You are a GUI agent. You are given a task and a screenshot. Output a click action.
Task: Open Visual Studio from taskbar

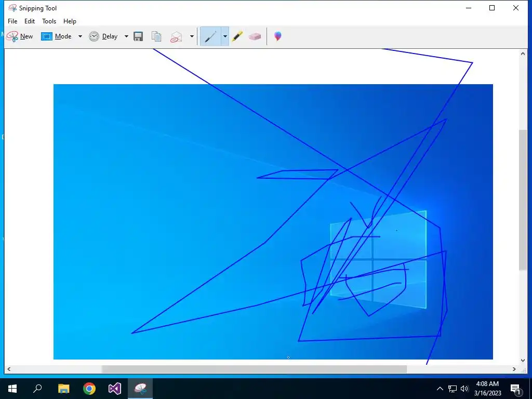click(x=115, y=389)
